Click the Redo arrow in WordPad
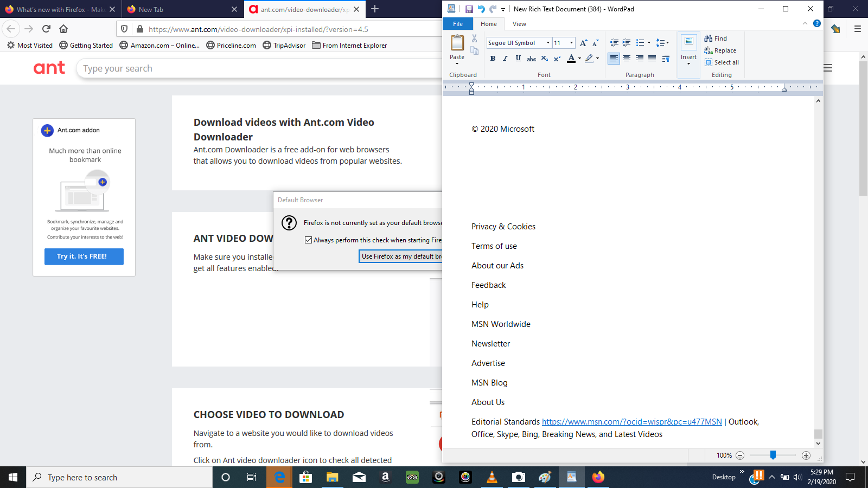868x488 pixels. point(493,9)
